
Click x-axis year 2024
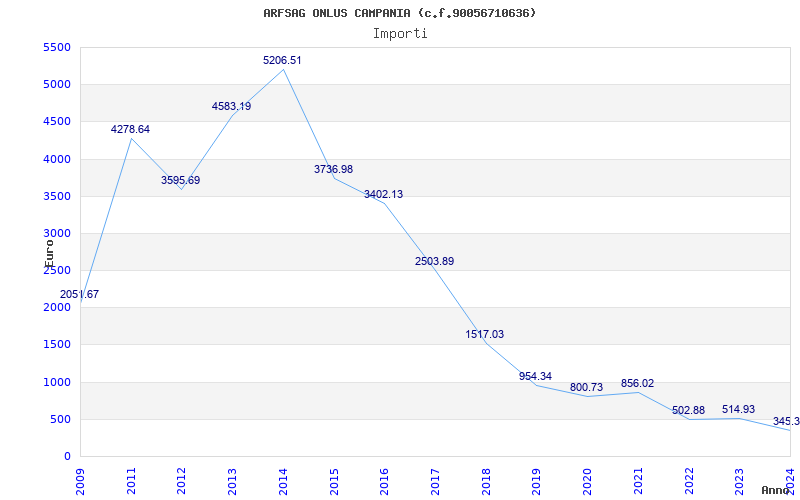coord(790,482)
